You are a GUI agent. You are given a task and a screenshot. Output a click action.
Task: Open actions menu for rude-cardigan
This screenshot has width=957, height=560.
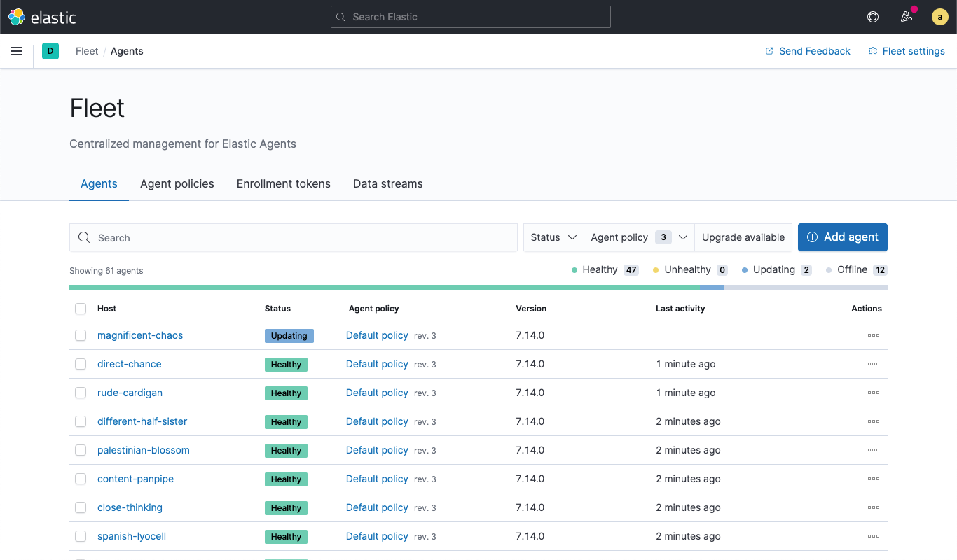pos(874,393)
